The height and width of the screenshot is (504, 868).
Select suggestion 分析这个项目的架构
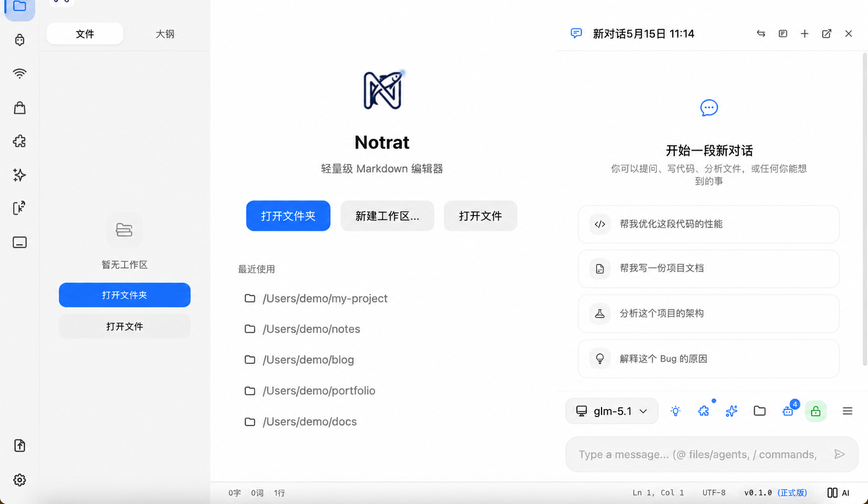click(x=709, y=313)
